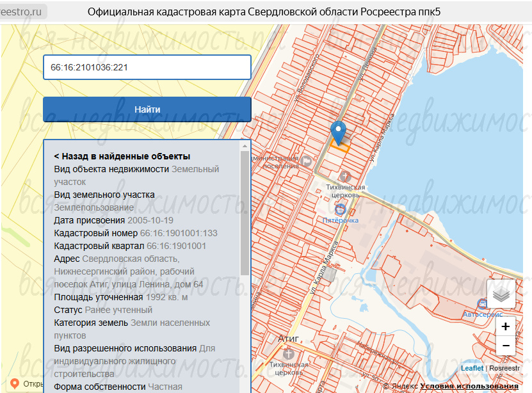Click the scroll-up arrow of info panel

coord(245,146)
